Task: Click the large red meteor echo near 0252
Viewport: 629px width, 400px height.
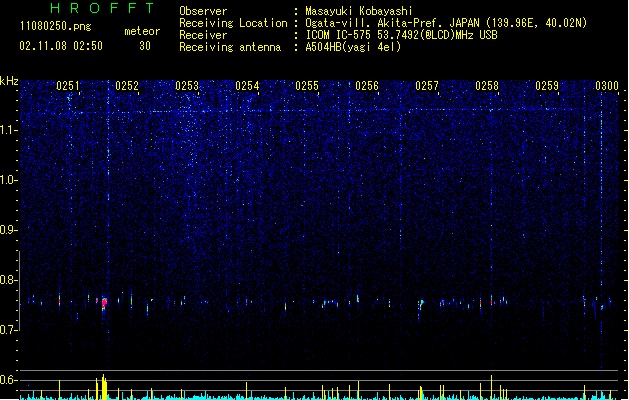Action: [x=104, y=303]
